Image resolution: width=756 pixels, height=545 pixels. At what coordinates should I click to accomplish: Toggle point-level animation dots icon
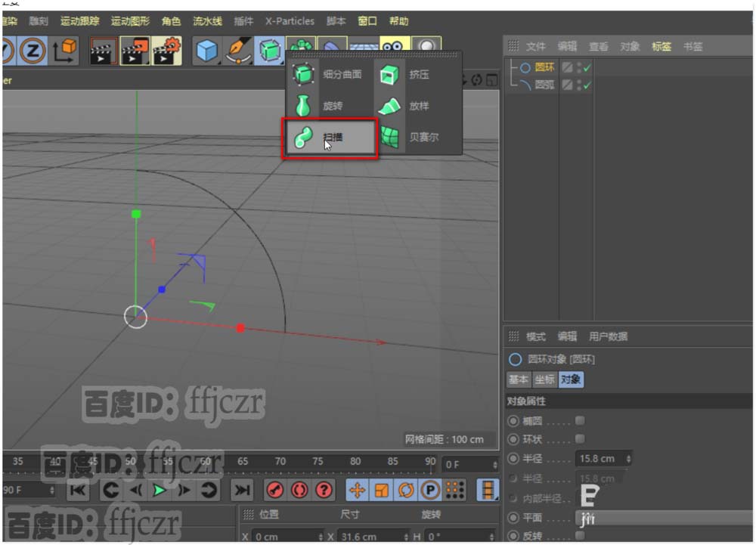454,491
